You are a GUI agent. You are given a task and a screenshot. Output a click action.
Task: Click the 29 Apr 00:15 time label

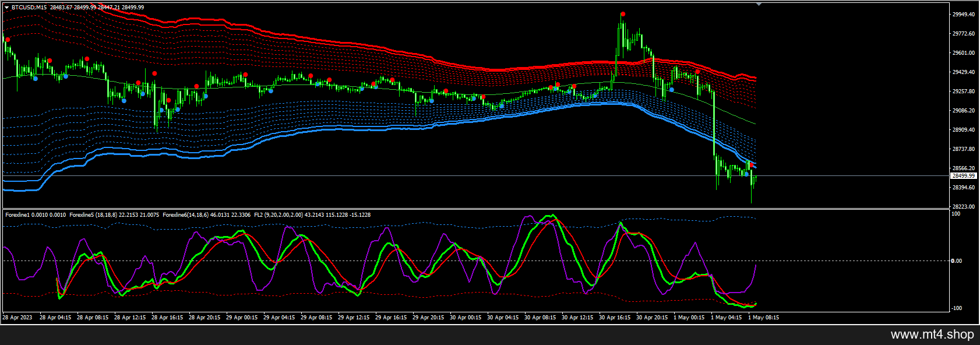click(242, 318)
